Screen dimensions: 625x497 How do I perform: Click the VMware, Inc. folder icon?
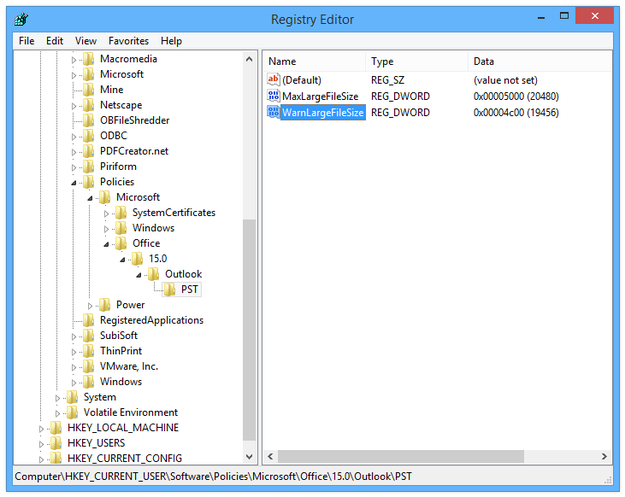pos(88,366)
